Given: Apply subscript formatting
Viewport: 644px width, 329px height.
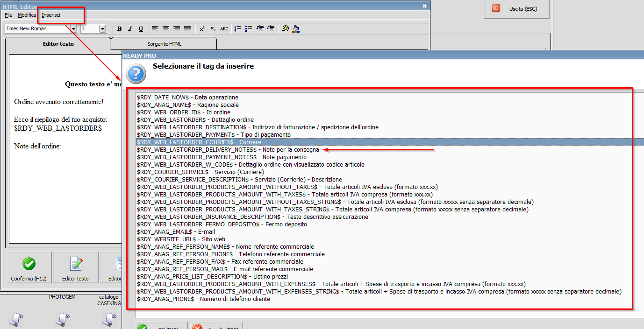Looking at the screenshot, I should (213, 29).
